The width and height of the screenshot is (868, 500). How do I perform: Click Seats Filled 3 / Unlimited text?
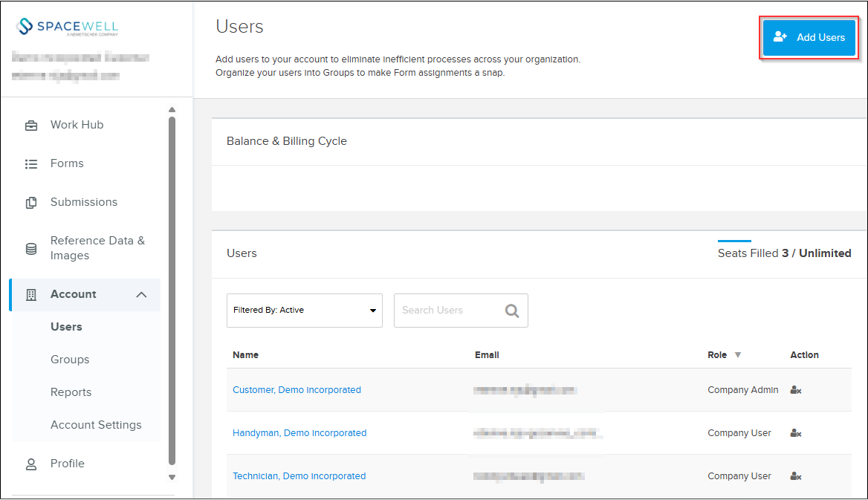point(785,253)
